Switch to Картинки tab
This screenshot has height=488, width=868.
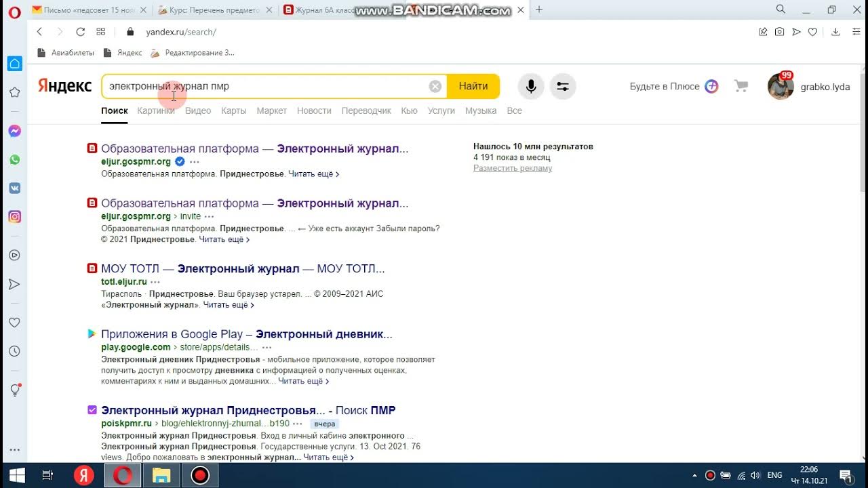pyautogui.click(x=156, y=110)
